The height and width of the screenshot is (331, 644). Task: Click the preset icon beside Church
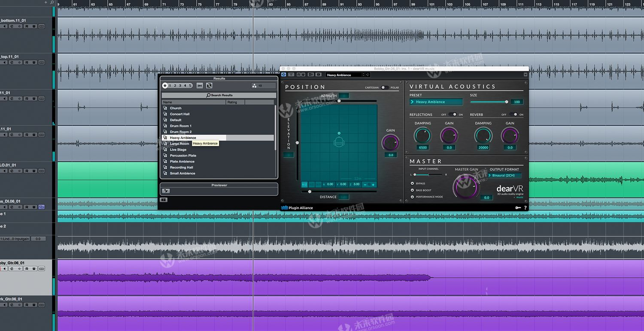(165, 108)
